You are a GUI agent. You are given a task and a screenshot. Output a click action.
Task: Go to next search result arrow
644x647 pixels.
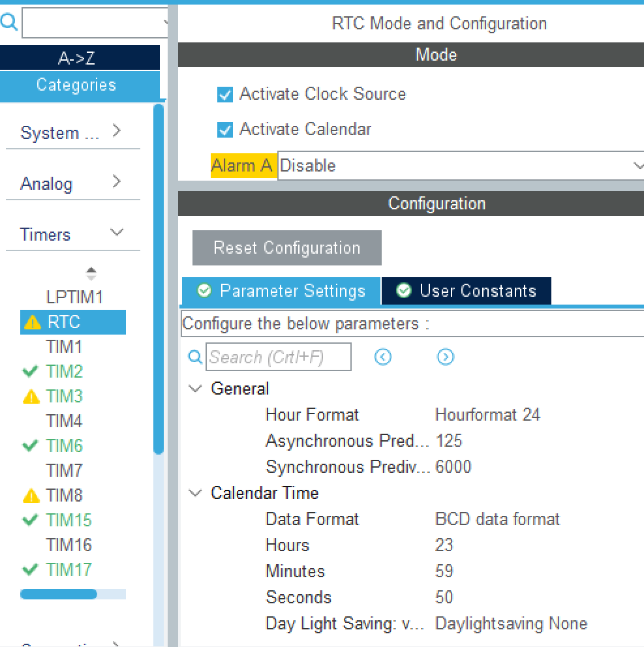click(445, 357)
